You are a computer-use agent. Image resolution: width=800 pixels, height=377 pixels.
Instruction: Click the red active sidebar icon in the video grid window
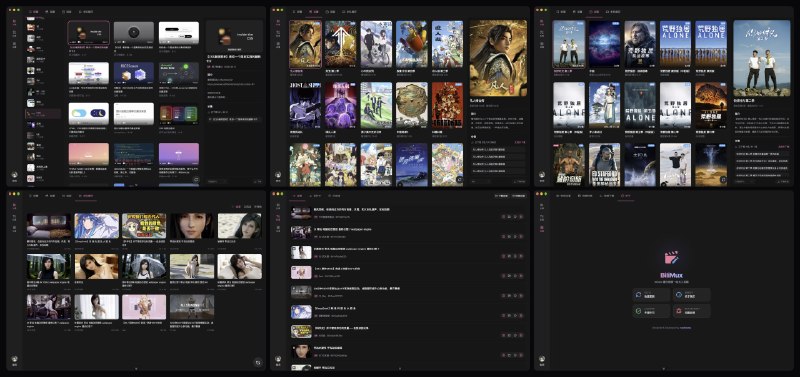tap(14, 207)
